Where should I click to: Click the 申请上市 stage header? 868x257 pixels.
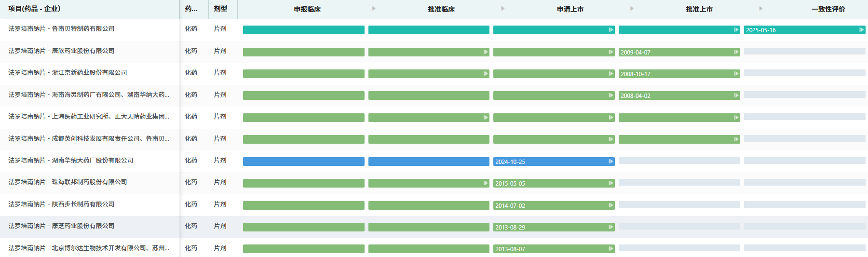[570, 9]
